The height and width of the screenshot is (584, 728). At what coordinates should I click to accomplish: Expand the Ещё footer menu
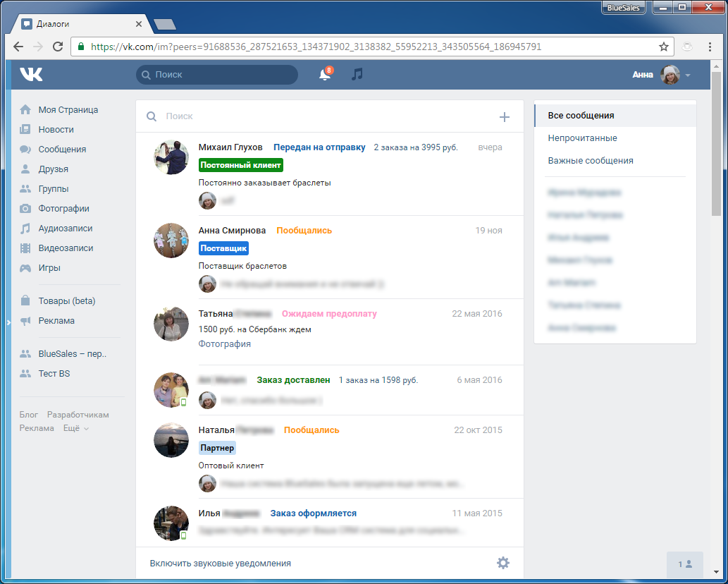(x=75, y=428)
